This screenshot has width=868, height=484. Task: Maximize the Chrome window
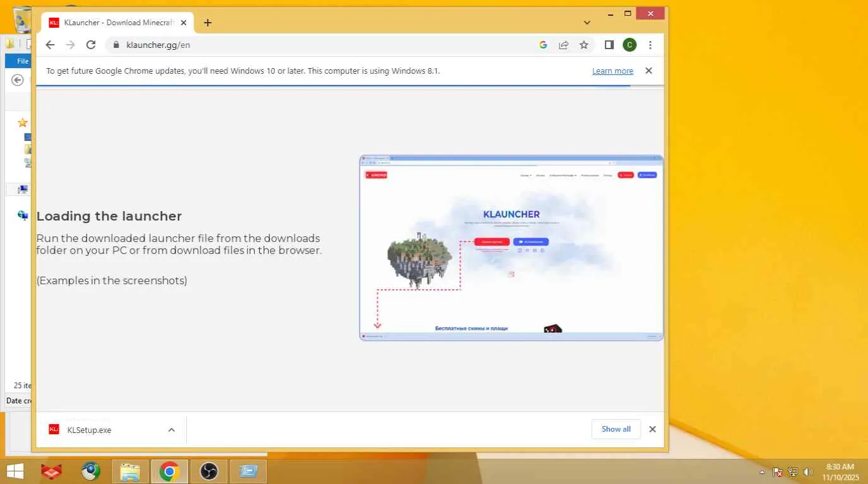[628, 13]
